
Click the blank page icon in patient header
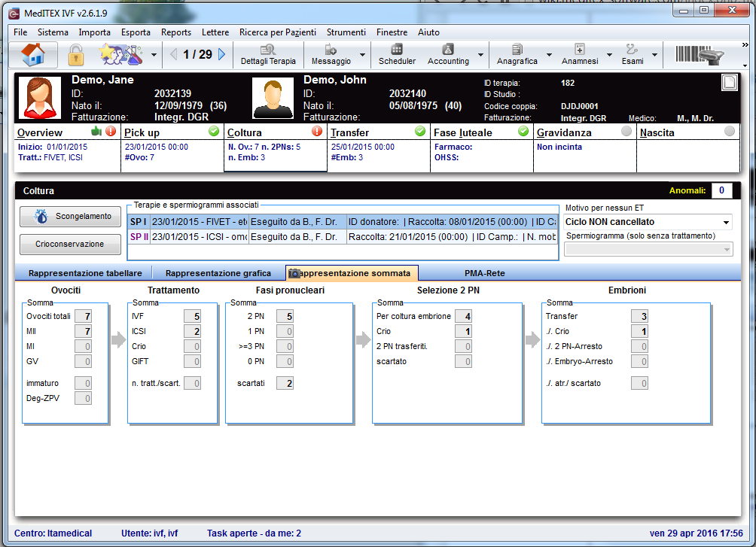point(730,83)
